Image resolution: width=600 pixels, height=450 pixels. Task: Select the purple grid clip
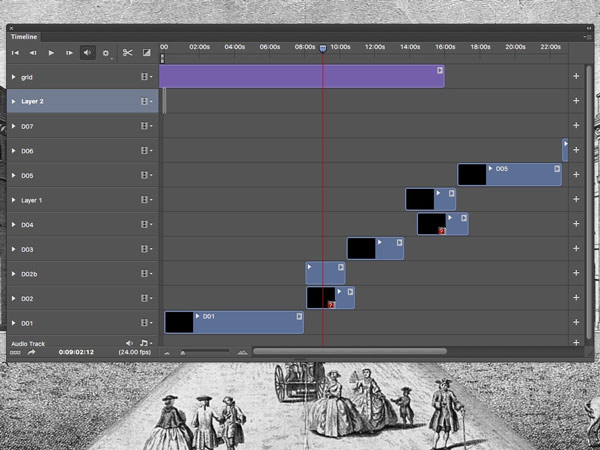(302, 76)
